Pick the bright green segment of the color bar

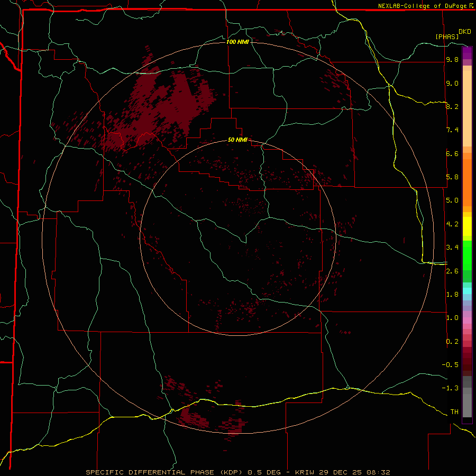click(467, 255)
